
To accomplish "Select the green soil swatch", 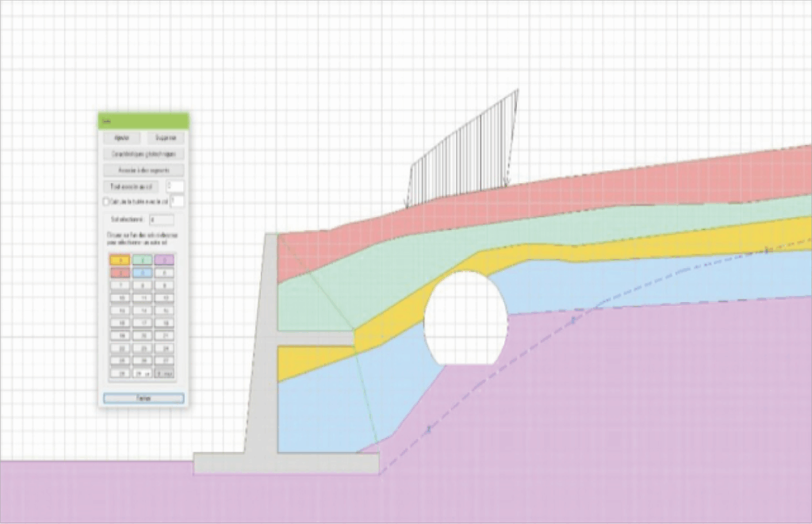I will (x=143, y=260).
